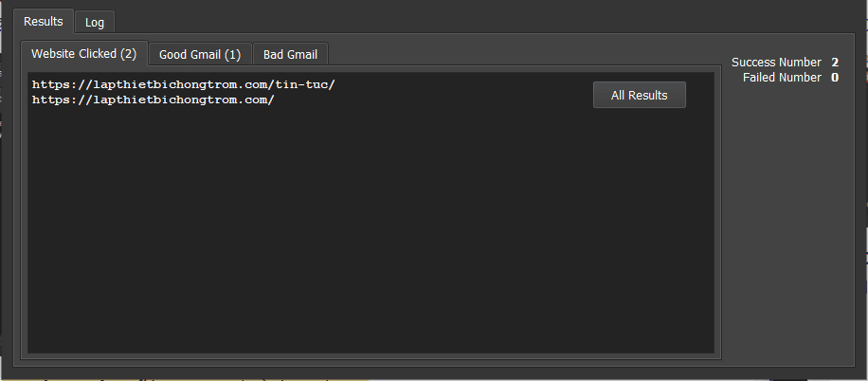Open the Good Gmail (1) tab
Viewport: 868px width, 381px height.
(x=200, y=54)
